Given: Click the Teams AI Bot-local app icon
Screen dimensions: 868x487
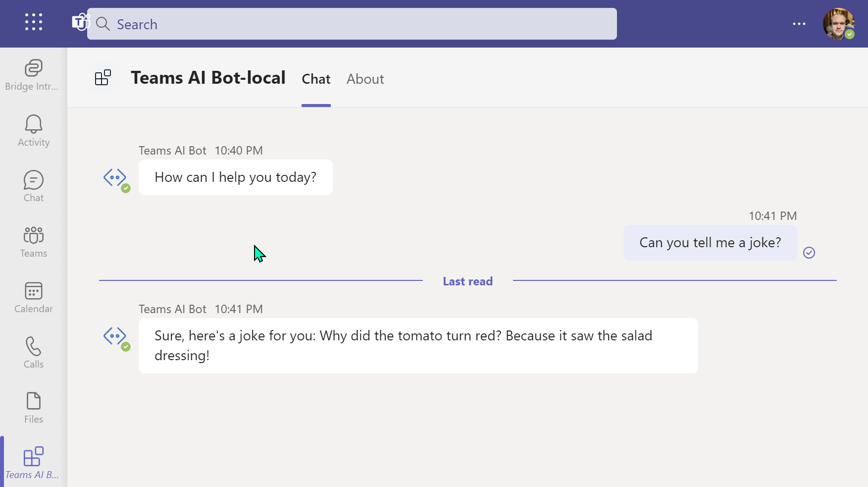Looking at the screenshot, I should [103, 78].
